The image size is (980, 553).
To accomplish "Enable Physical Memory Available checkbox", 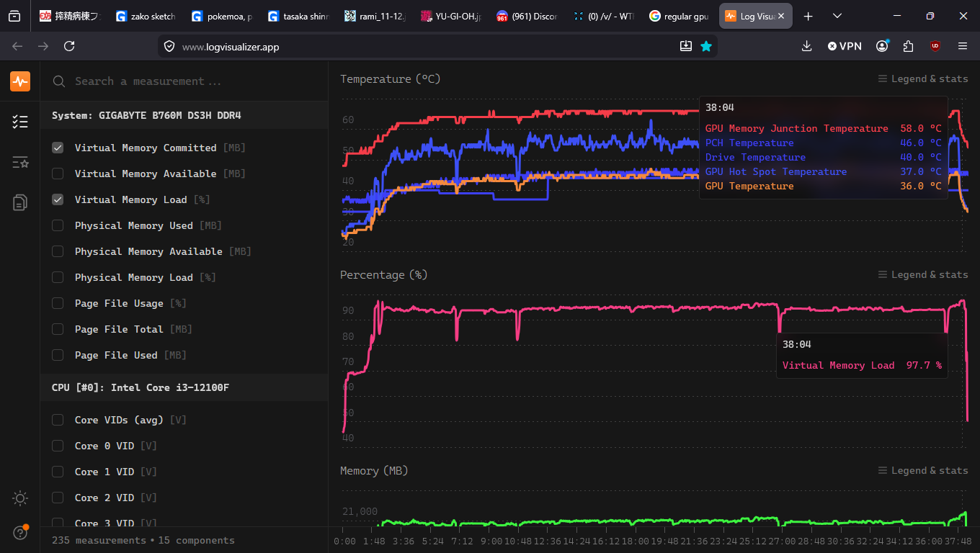I will point(58,251).
